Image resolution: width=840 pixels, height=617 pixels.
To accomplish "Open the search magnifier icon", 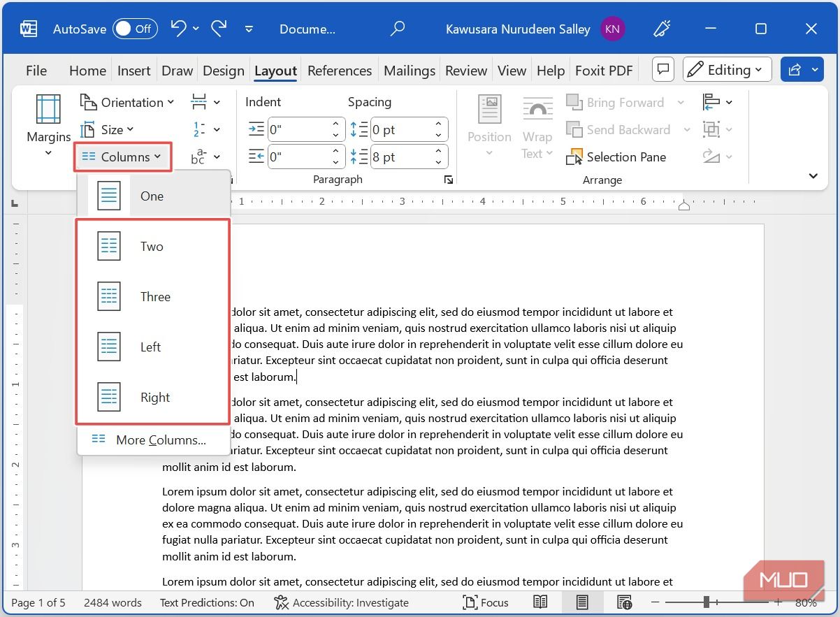I will pyautogui.click(x=397, y=29).
